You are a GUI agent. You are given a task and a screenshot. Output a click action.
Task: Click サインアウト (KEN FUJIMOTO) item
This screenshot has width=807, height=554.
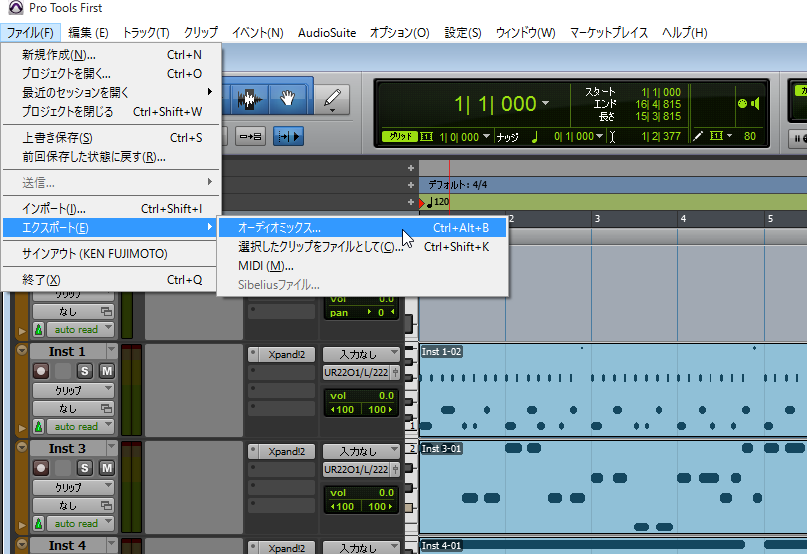[109, 253]
